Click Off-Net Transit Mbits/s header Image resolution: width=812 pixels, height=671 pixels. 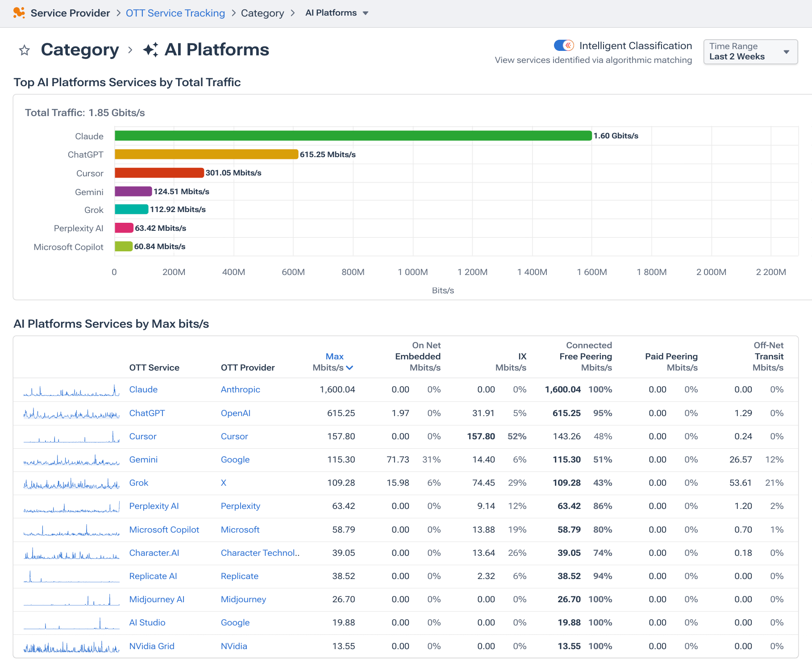(x=768, y=356)
